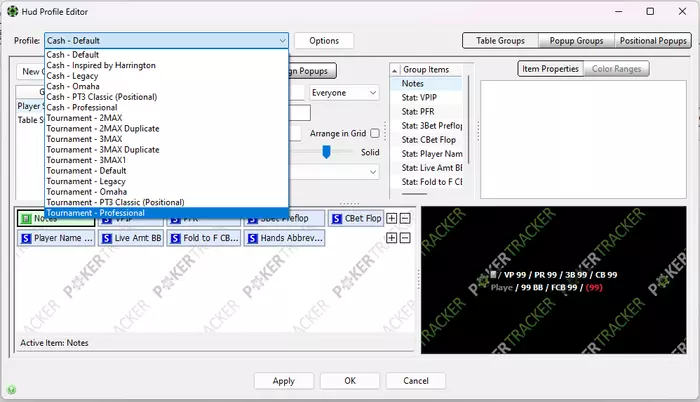This screenshot has width=700, height=402.
Task: Open the Color Ranges tab
Action: tap(617, 69)
